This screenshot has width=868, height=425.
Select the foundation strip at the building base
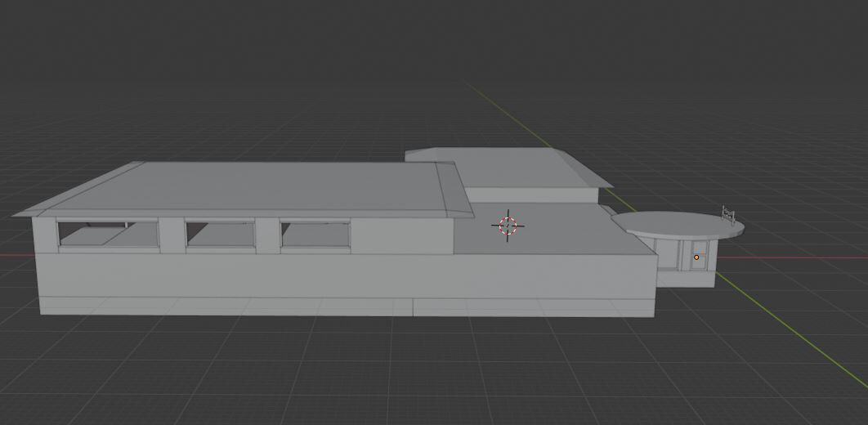click(245, 306)
